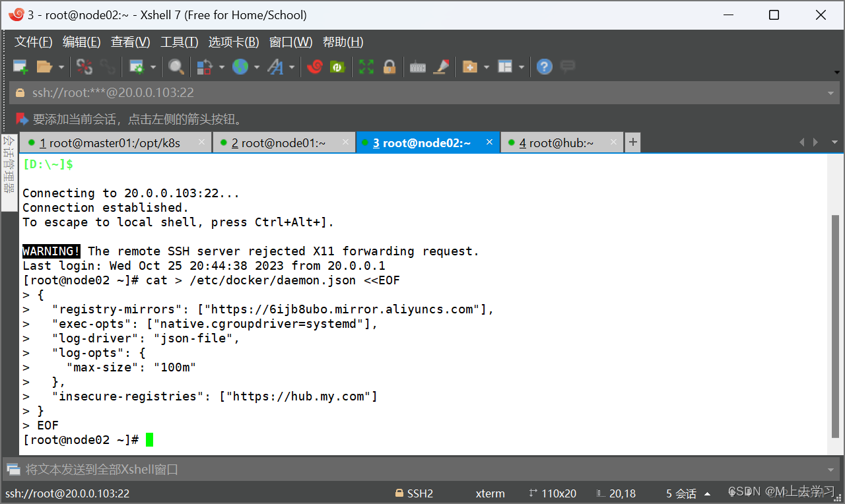
Task: Click the blue Help question mark icon
Action: click(544, 67)
